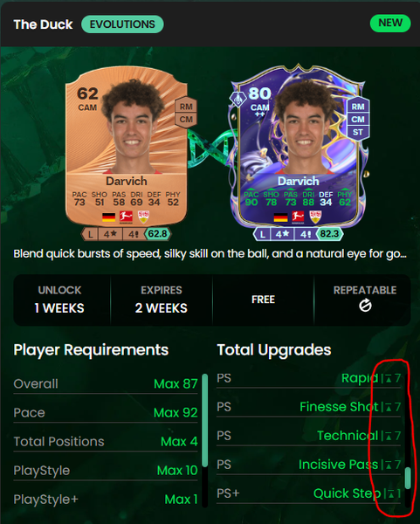
Task: Click the DNA helix between cards
Action: pos(208,147)
